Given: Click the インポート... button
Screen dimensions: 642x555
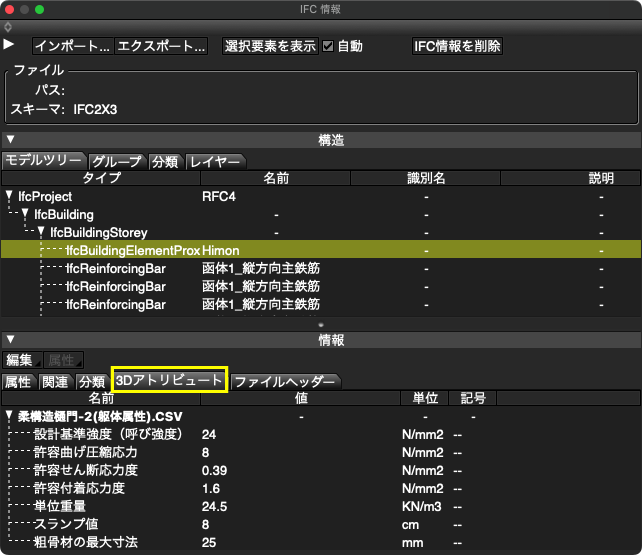Looking at the screenshot, I should (72, 46).
